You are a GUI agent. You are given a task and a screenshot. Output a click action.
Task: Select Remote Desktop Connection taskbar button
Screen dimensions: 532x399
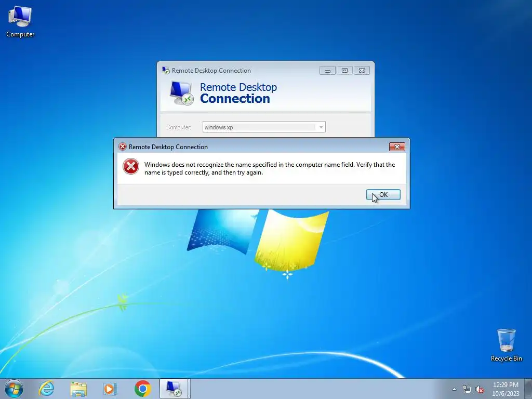174,389
